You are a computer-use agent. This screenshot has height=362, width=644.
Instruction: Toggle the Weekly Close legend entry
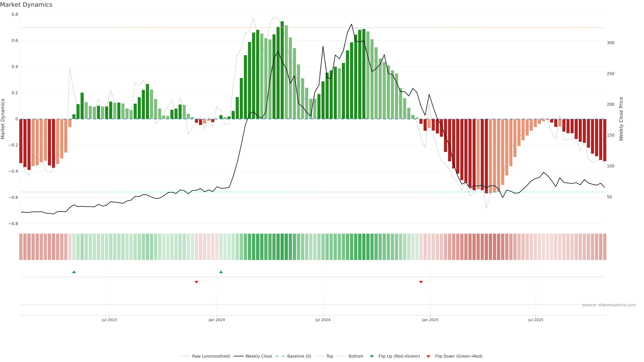258,356
